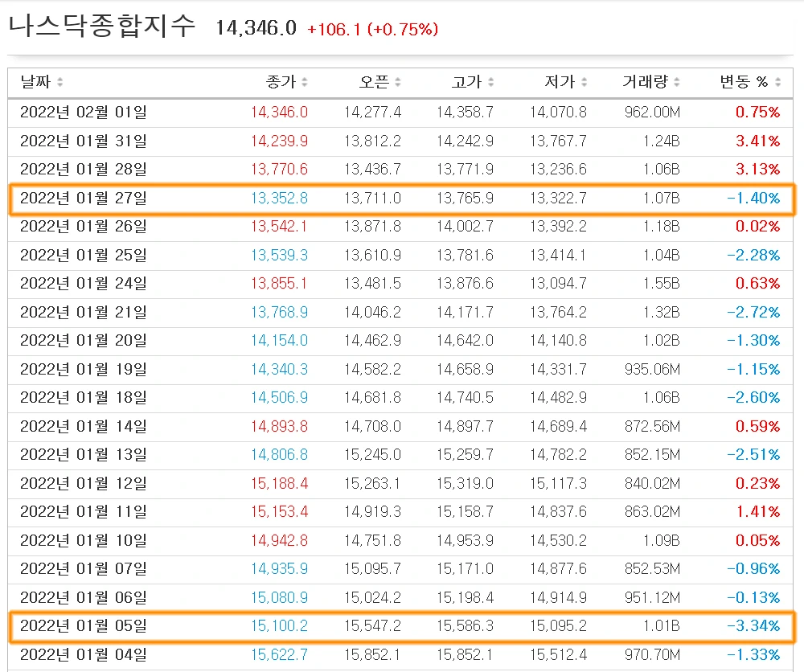Select date cell 2022년 01월 18일
804x672 pixels.
(x=84, y=397)
